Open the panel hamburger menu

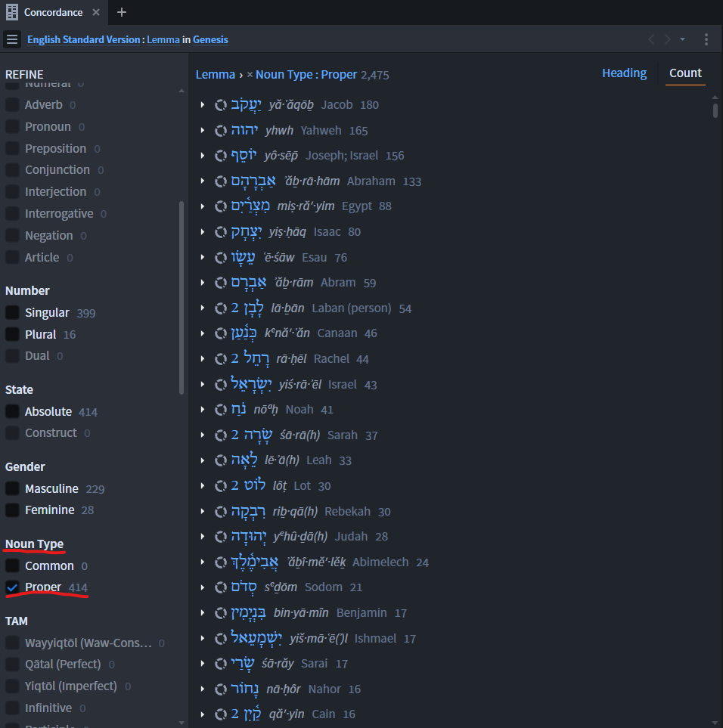click(x=12, y=39)
